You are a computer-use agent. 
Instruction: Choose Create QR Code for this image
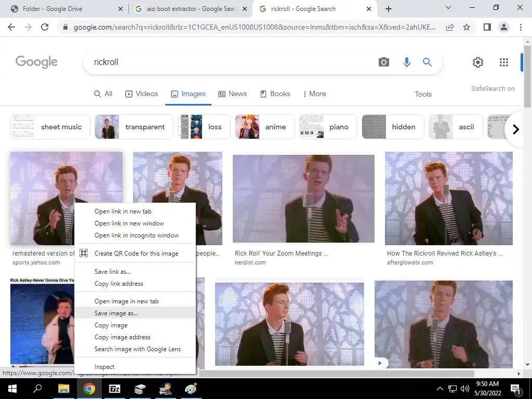135,254
